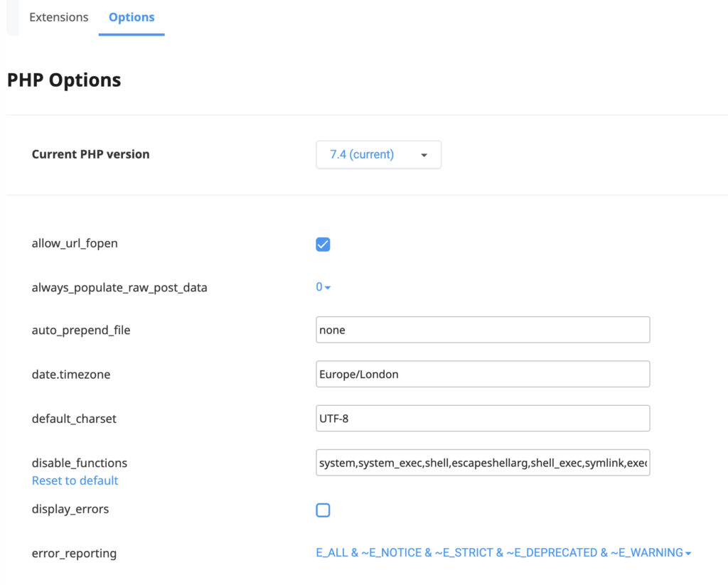The image size is (728, 585).
Task: Click into the disable_functions text box
Action: coord(483,463)
